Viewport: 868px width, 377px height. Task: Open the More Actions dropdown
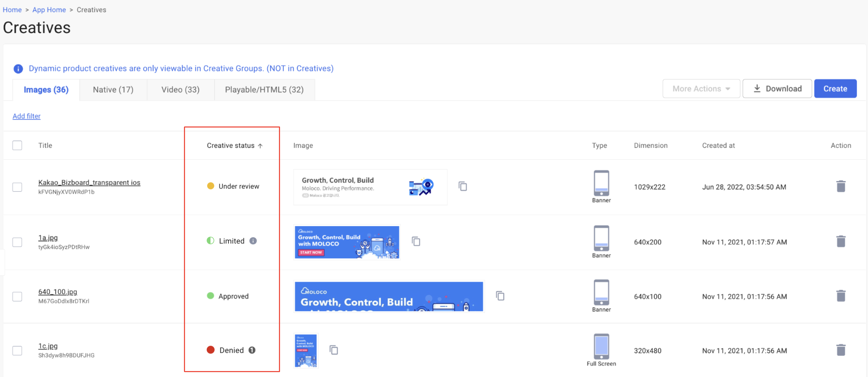[x=701, y=89]
